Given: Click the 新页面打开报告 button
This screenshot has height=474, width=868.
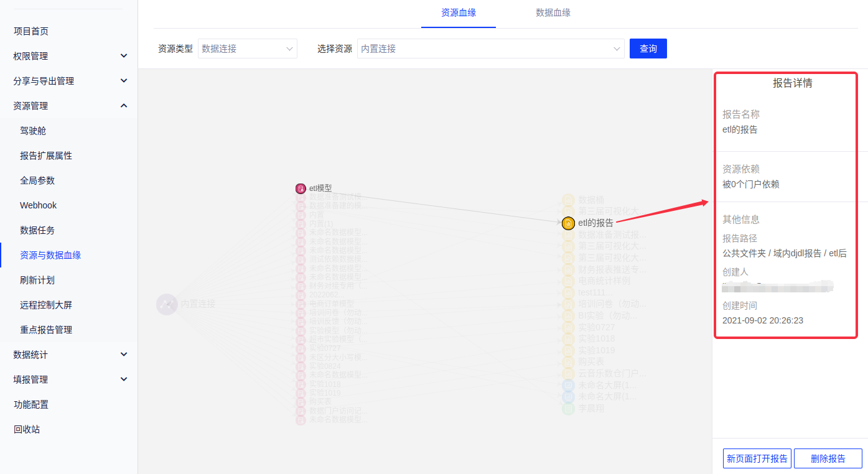Looking at the screenshot, I should [x=757, y=458].
